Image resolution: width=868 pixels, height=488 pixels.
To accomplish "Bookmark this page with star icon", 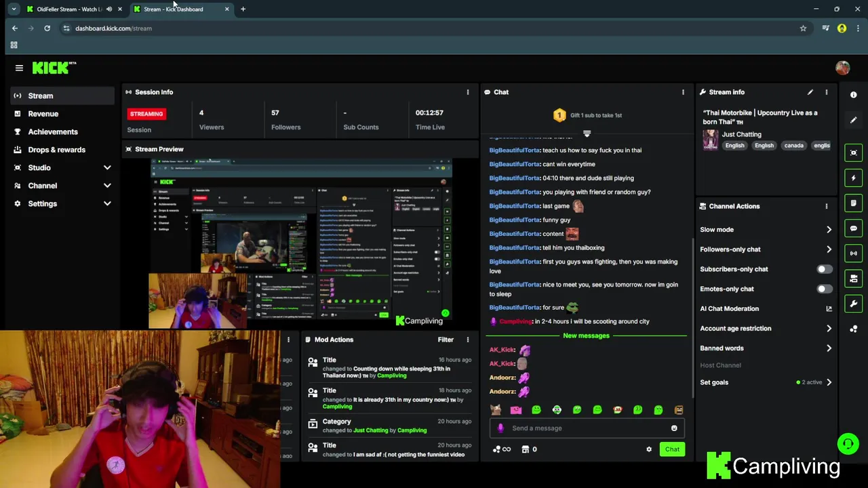I will [x=803, y=28].
